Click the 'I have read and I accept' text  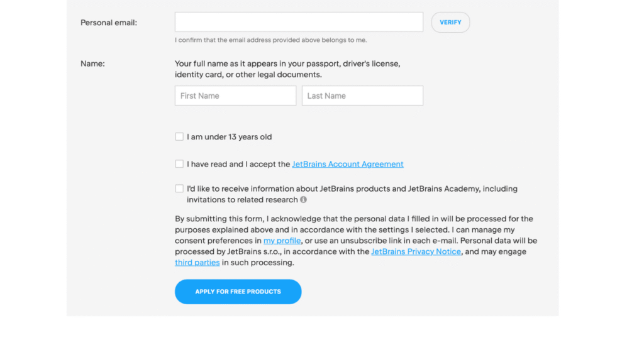(x=238, y=164)
